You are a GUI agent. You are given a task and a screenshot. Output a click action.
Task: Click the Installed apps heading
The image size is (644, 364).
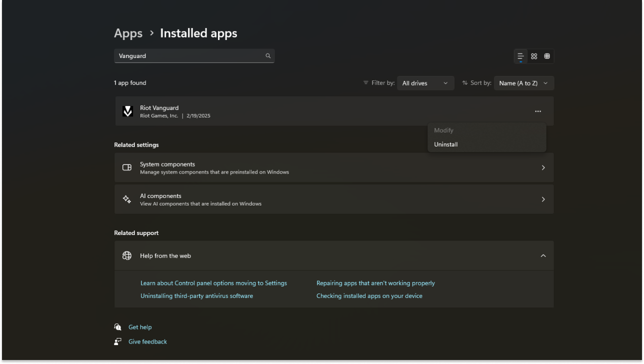tap(198, 33)
